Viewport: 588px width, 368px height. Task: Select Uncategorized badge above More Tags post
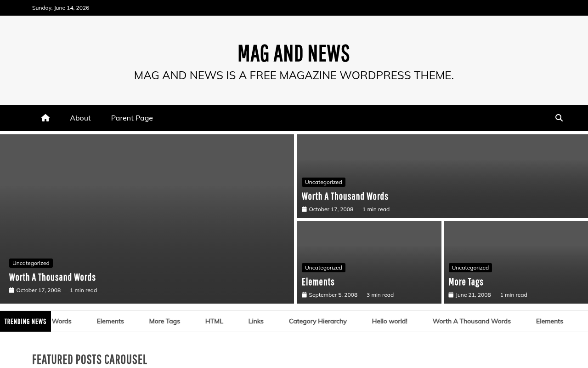pyautogui.click(x=470, y=268)
